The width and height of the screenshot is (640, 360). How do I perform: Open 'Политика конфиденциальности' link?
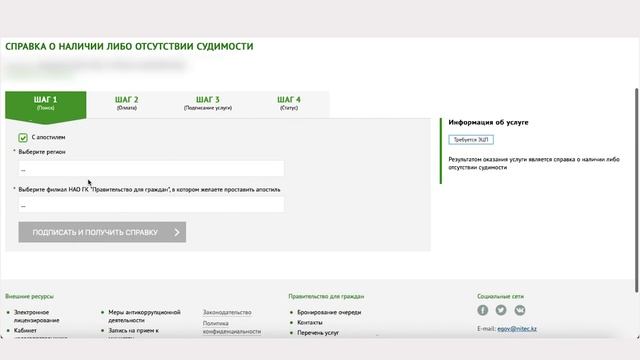232,327
